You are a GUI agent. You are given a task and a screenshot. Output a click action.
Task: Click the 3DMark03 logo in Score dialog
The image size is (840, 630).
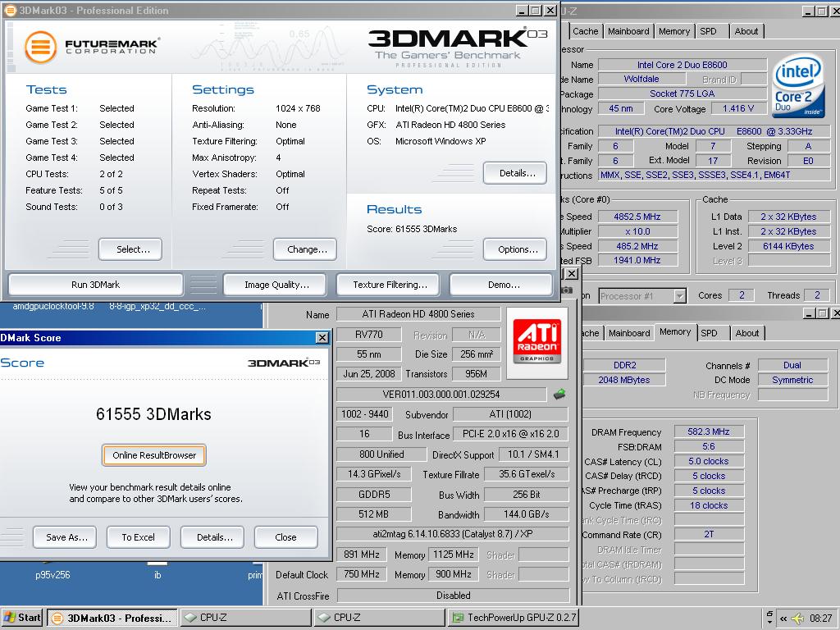coord(284,363)
